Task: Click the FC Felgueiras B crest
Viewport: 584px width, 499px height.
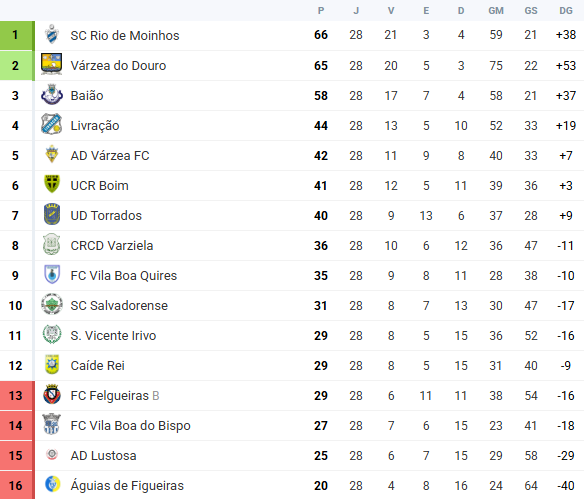Action: point(52,394)
